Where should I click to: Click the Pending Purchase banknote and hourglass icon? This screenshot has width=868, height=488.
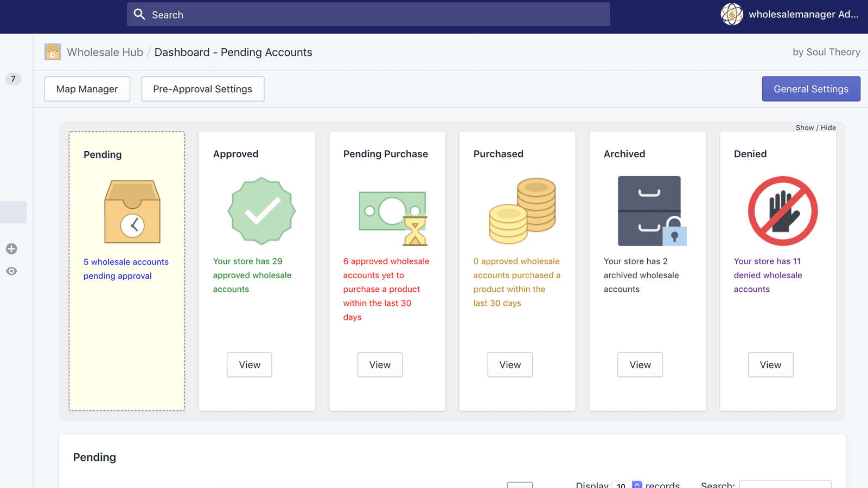392,216
